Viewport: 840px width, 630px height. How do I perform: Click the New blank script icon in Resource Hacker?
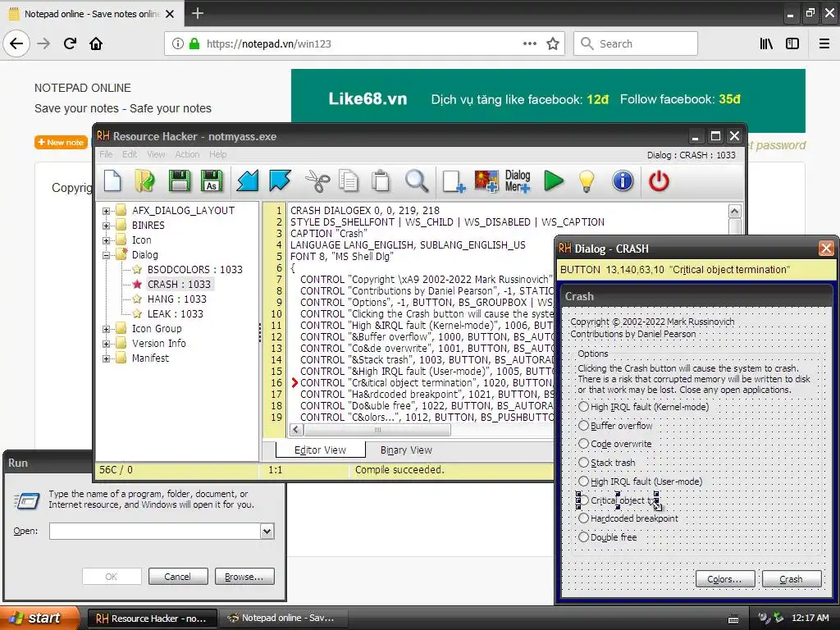click(112, 181)
